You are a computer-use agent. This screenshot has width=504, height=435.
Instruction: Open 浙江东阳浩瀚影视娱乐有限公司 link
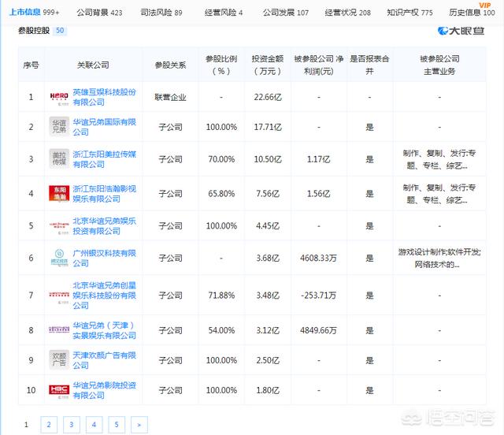(x=105, y=193)
